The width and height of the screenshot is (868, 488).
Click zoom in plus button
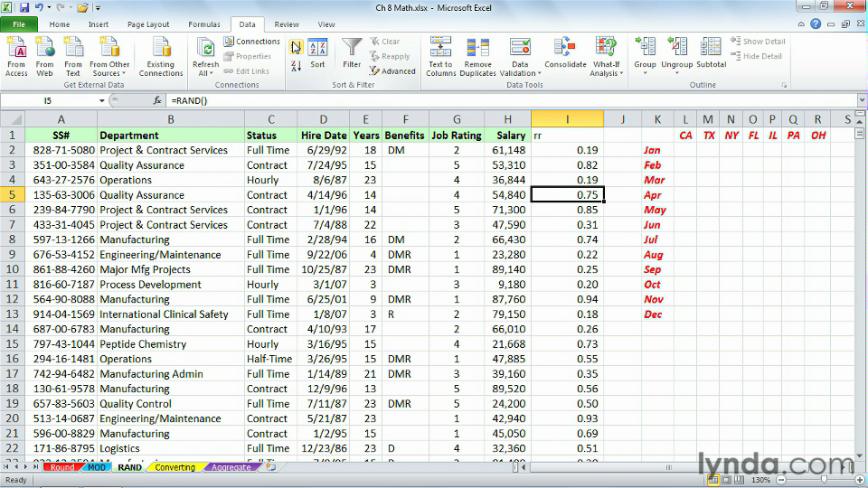click(860, 480)
